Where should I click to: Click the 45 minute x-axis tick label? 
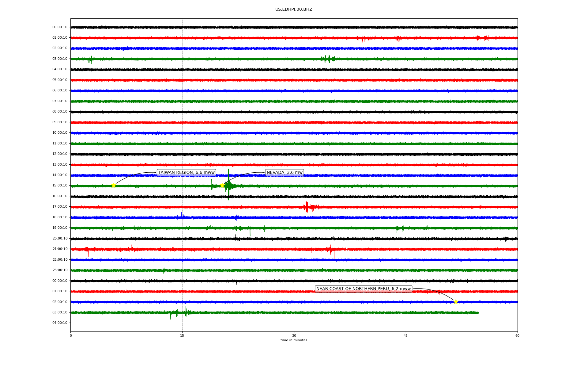[406, 335]
